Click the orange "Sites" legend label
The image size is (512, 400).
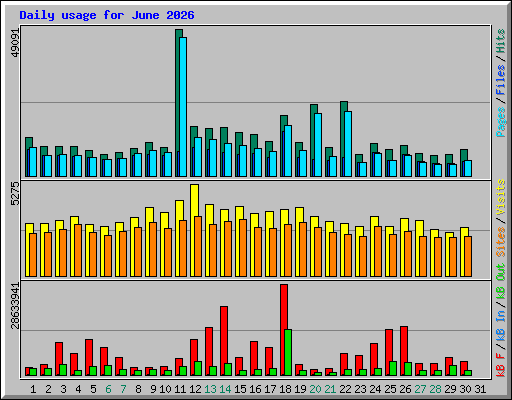point(501,242)
